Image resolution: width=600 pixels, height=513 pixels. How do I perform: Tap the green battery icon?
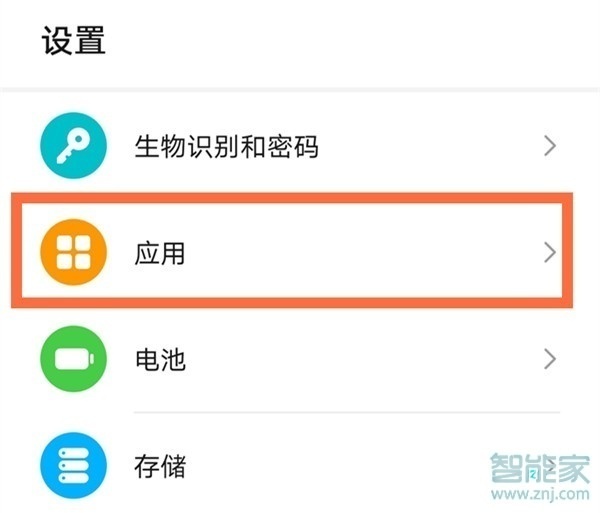(x=73, y=359)
